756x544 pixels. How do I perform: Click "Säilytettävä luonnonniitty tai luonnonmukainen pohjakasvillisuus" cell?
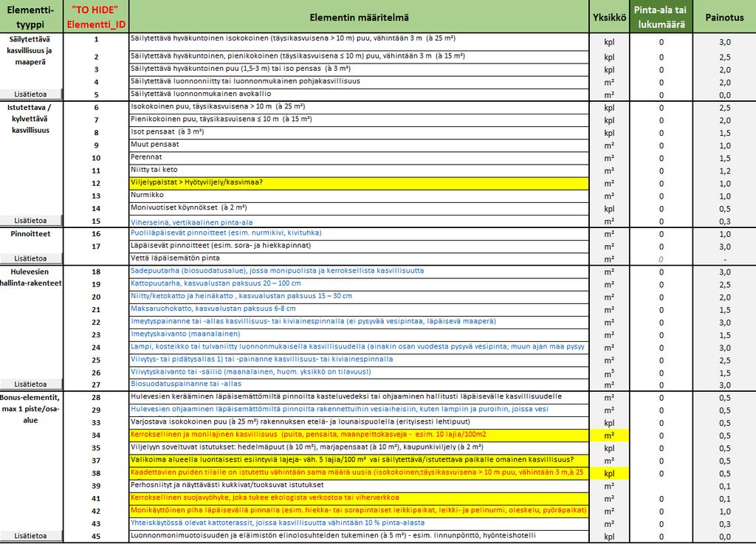(360, 82)
